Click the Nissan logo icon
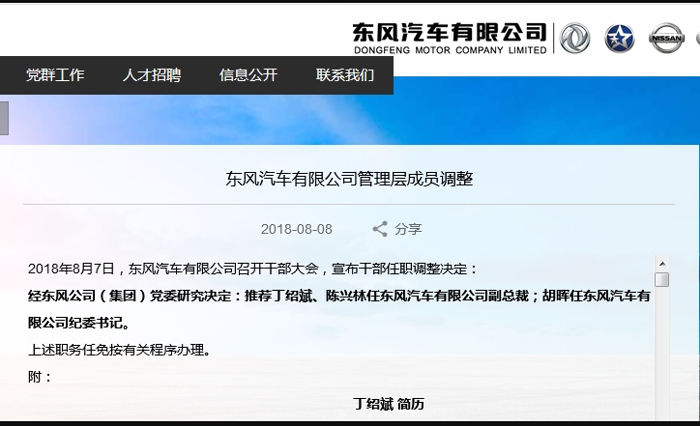Screen dimensions: 700x426 click(x=666, y=38)
